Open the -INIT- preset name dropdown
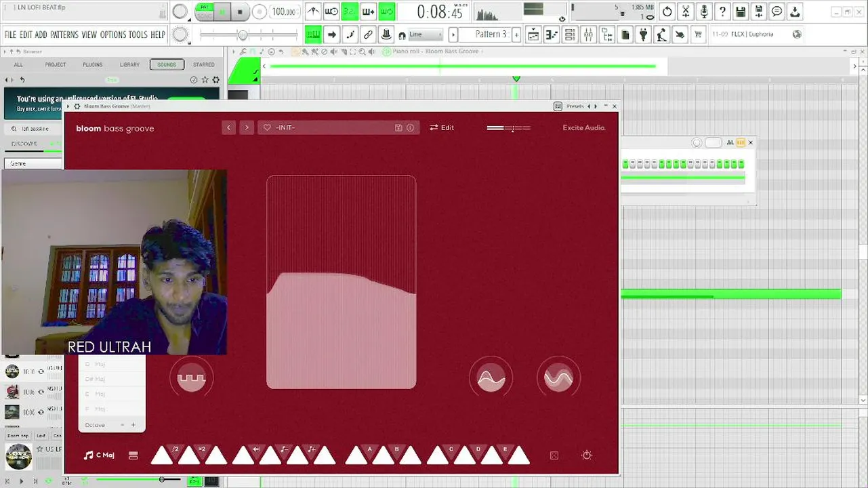The height and width of the screenshot is (488, 868). [338, 127]
